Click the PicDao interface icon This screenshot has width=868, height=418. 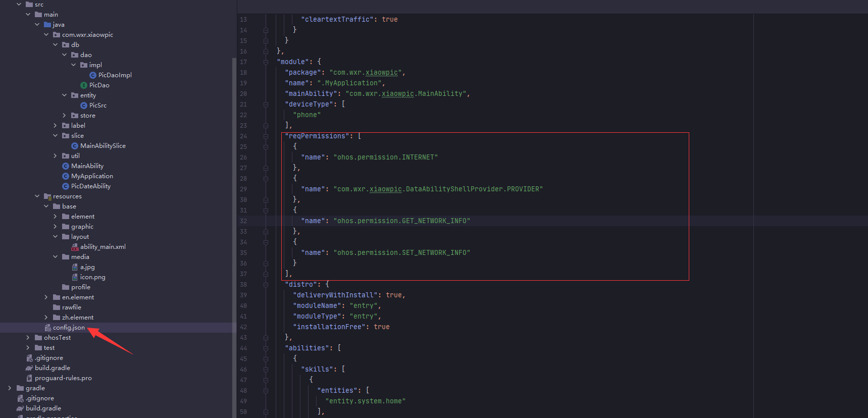pos(84,85)
